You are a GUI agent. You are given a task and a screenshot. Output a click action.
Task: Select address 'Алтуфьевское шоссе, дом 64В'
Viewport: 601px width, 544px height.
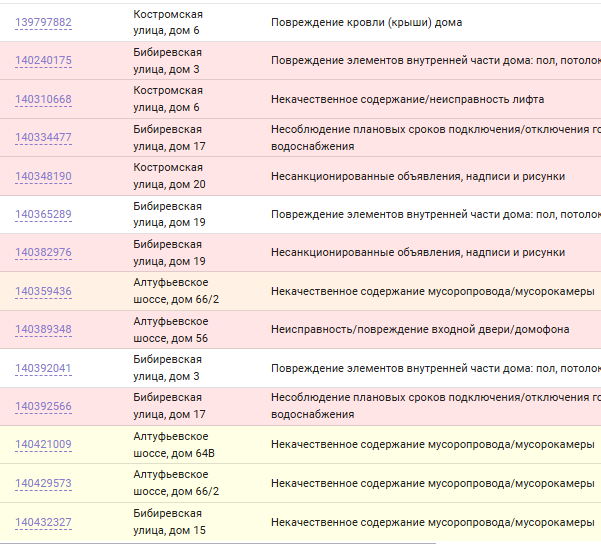click(174, 445)
